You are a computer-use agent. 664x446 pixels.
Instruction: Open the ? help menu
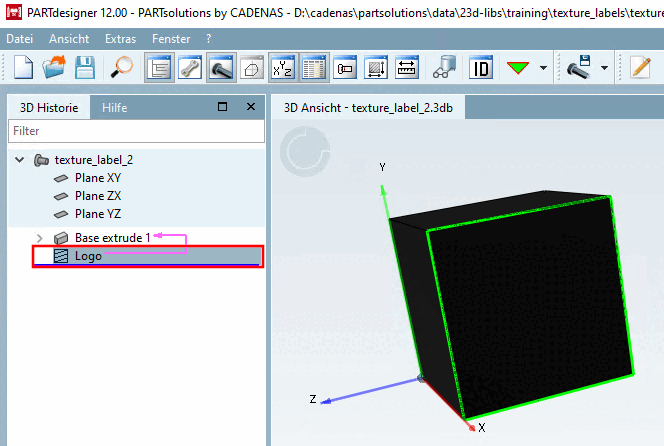208,39
